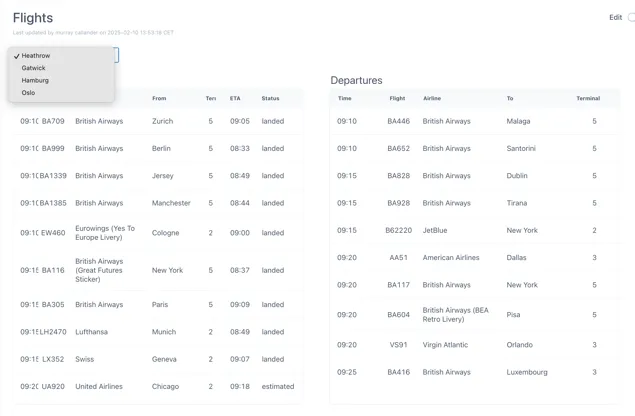Click ETA 09:18 value
The width and height of the screenshot is (635, 416).
pyautogui.click(x=240, y=386)
